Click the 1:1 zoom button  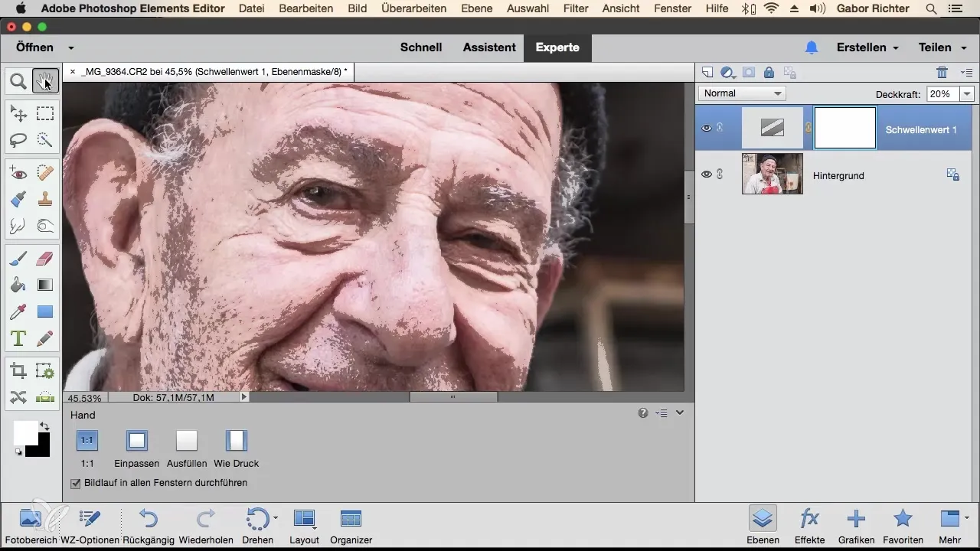click(x=87, y=440)
